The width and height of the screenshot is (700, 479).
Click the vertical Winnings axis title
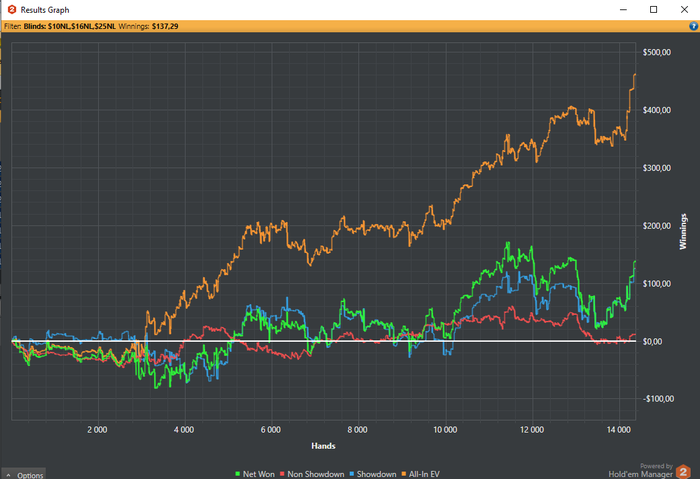[683, 231]
